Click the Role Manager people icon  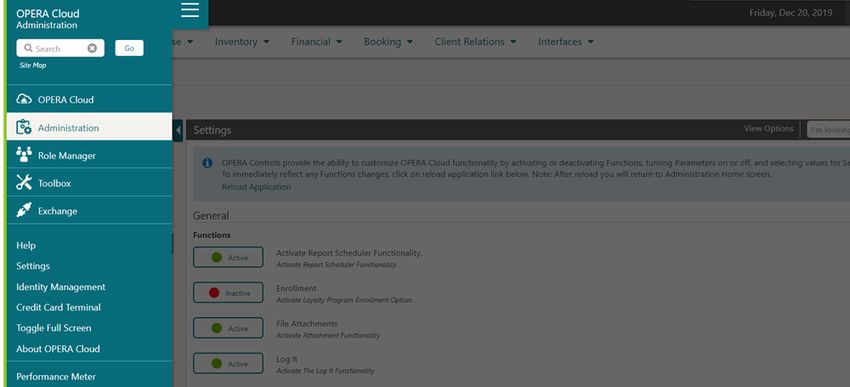24,155
